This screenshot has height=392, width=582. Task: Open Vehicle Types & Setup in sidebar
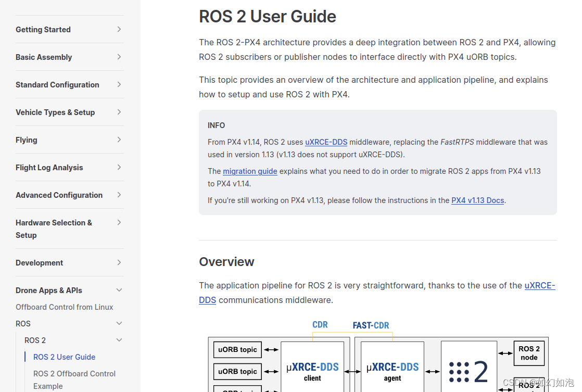coord(55,112)
